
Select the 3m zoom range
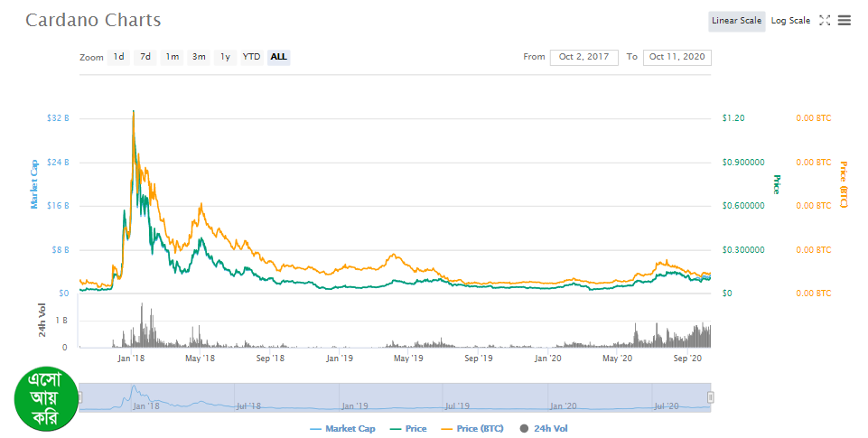click(199, 57)
